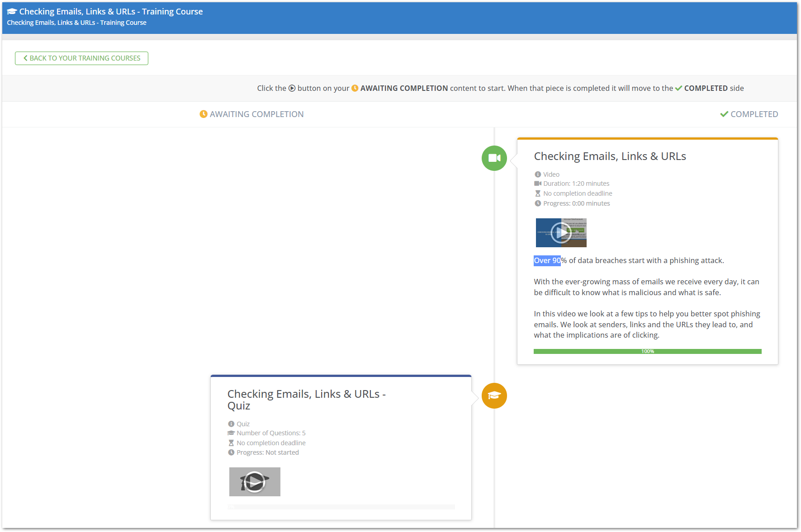
Task: Play the Checking Emails video thumbnail
Action: (x=561, y=233)
